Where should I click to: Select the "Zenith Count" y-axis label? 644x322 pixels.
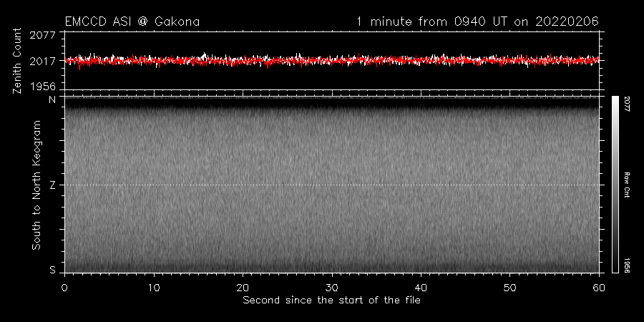point(18,60)
